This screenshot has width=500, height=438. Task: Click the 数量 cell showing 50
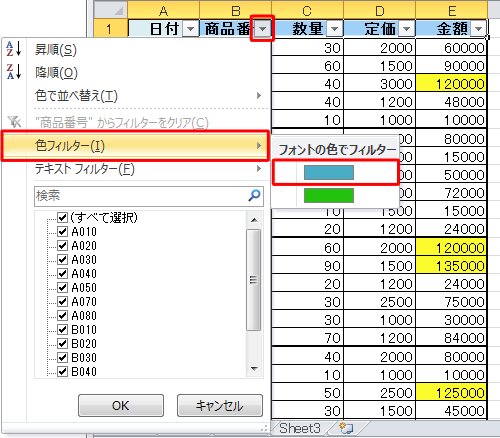tap(307, 393)
